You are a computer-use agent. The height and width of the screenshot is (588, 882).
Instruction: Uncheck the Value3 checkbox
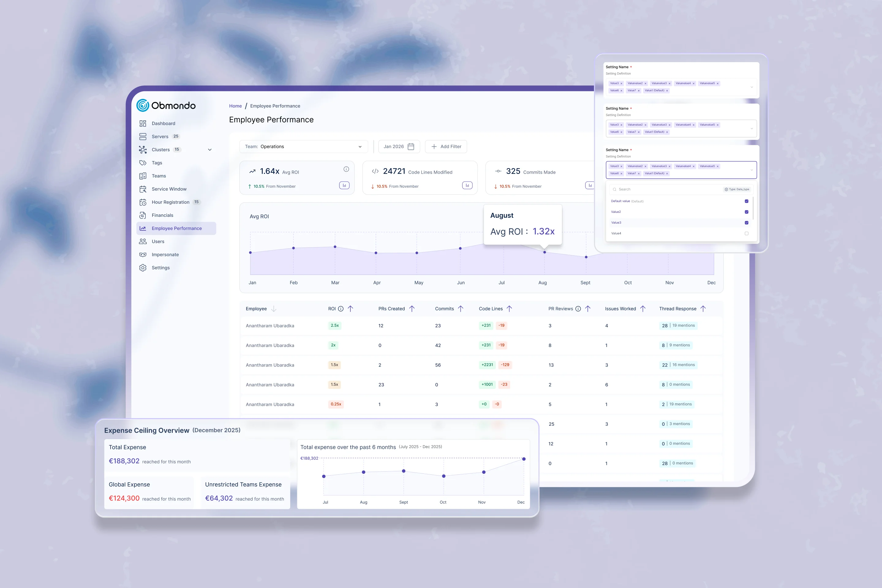746,223
